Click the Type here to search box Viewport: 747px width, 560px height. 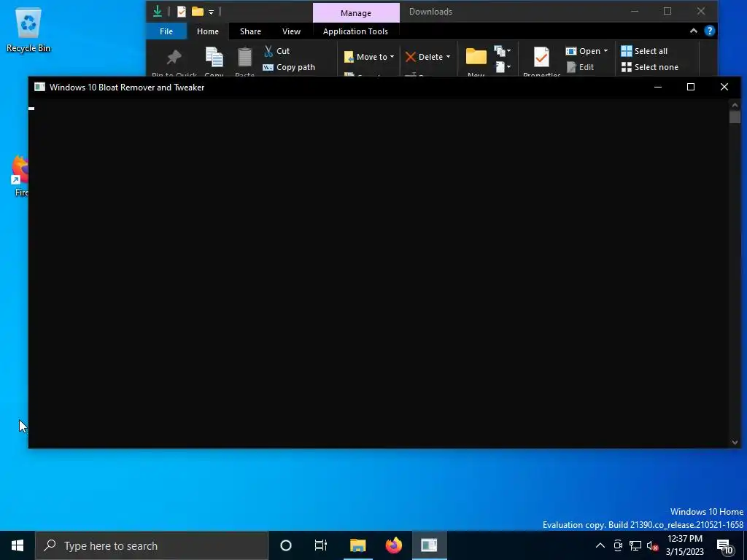[x=152, y=545]
